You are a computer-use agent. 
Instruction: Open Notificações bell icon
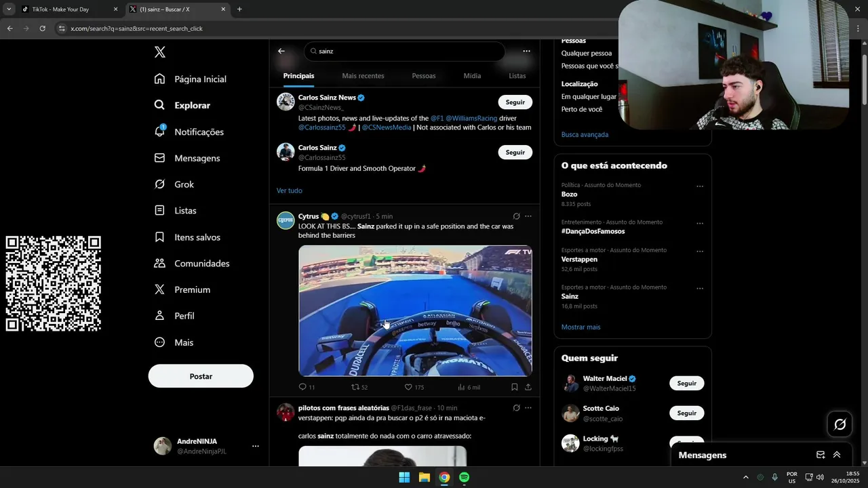coord(159,131)
